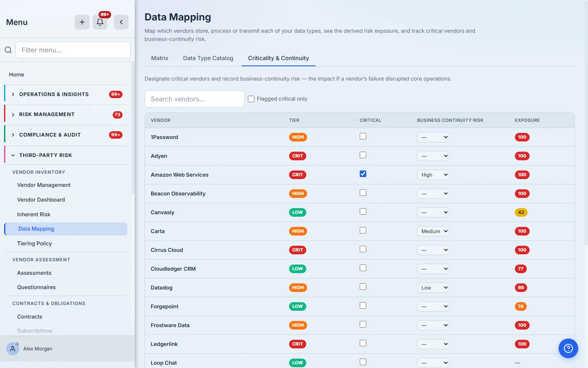Screen dimensions: 588x368
Task: Click the search magnifier icon in menu
Action: [8, 50]
